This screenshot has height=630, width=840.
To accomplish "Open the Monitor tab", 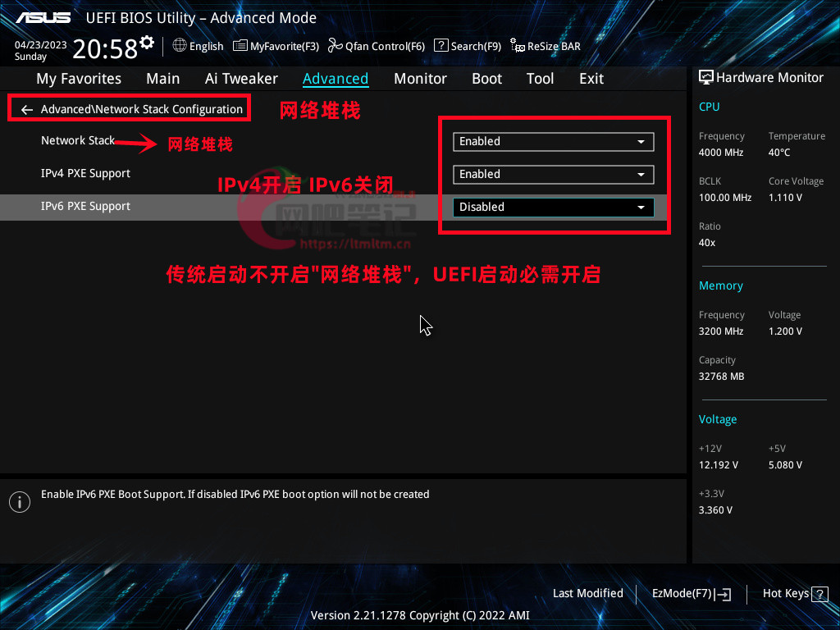I will [421, 79].
